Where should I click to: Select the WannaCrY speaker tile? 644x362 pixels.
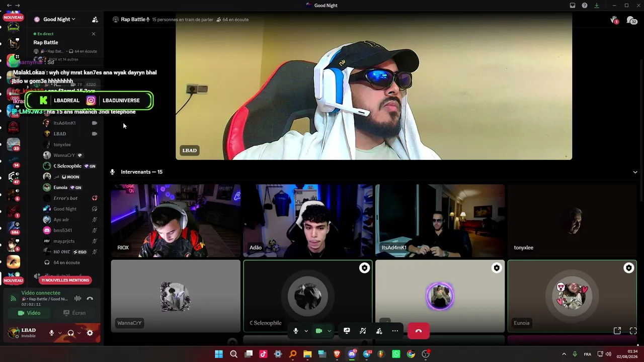click(176, 296)
